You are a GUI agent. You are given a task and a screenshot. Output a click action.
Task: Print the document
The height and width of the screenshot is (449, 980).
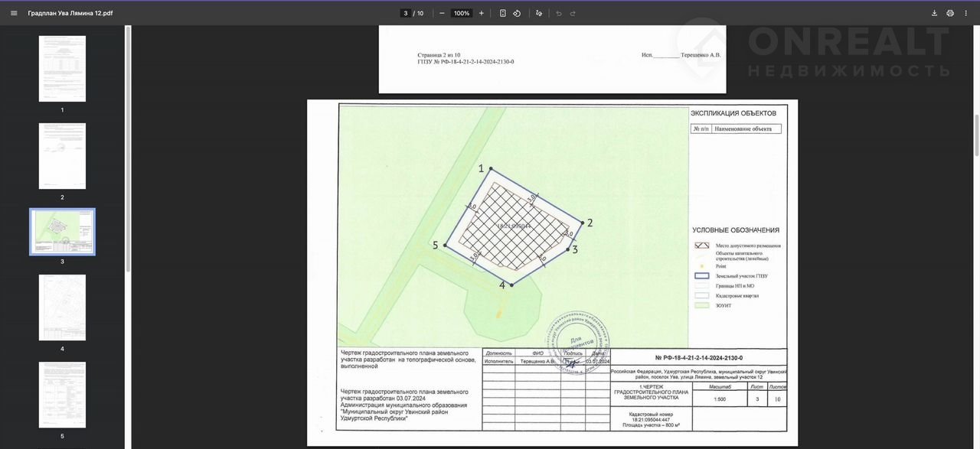pos(950,13)
